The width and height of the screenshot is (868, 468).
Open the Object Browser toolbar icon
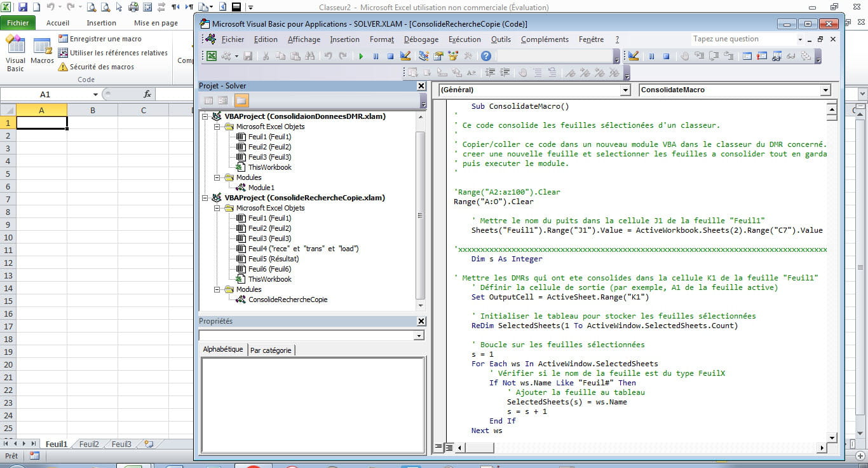[453, 56]
